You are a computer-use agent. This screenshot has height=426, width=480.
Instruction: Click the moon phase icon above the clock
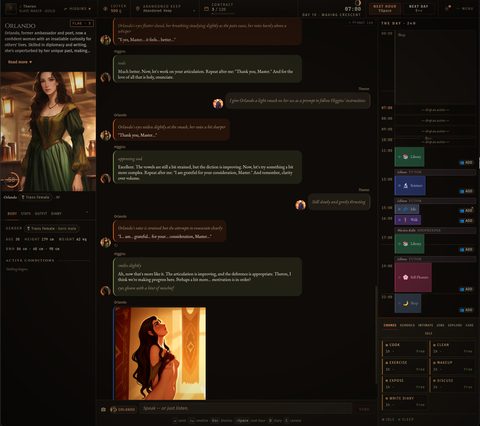pos(358,3)
